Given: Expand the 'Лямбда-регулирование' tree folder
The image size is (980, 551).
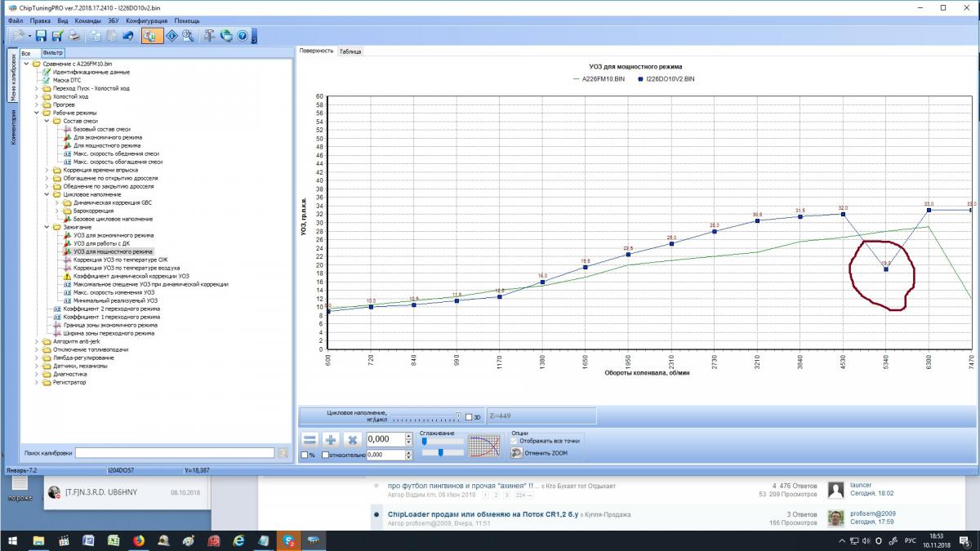Looking at the screenshot, I should pos(37,358).
